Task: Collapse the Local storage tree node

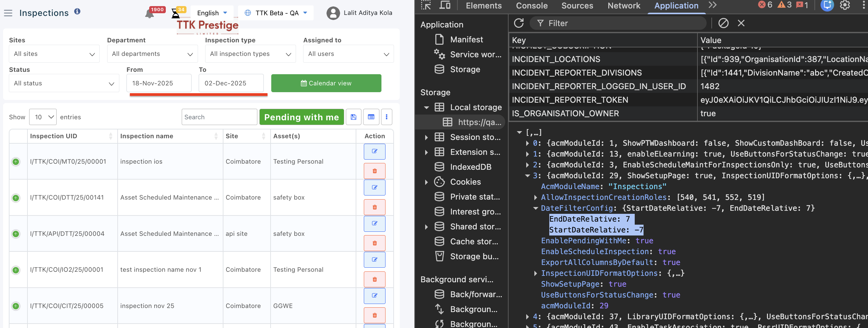Action: point(427,107)
